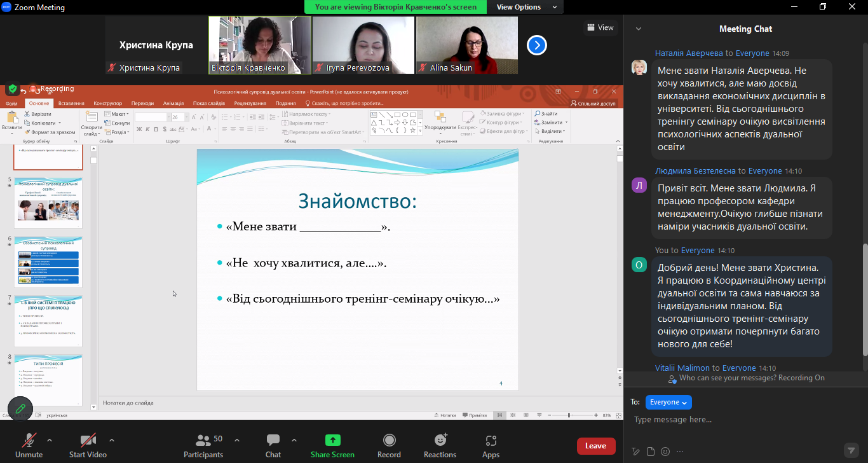Click the View layout button

[x=600, y=27]
